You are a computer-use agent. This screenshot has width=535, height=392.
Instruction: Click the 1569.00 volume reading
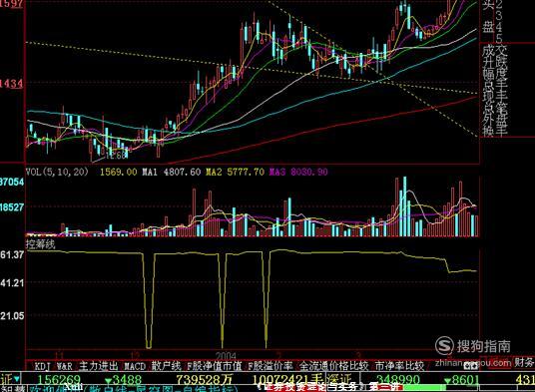pyautogui.click(x=118, y=172)
